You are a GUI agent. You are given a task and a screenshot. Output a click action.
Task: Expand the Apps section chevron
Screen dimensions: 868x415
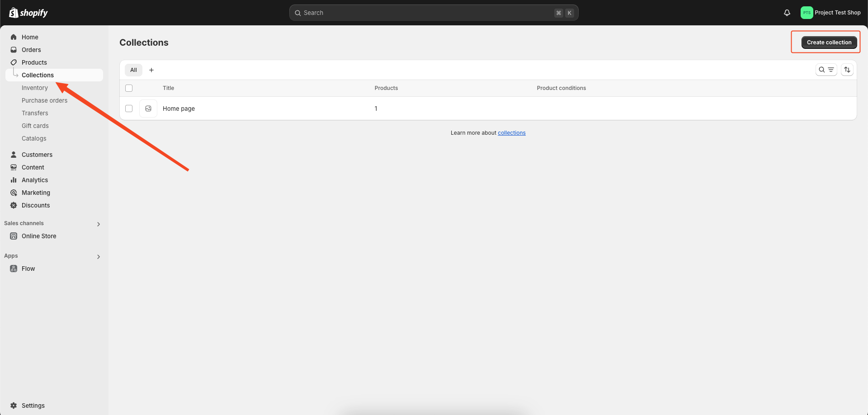point(98,256)
